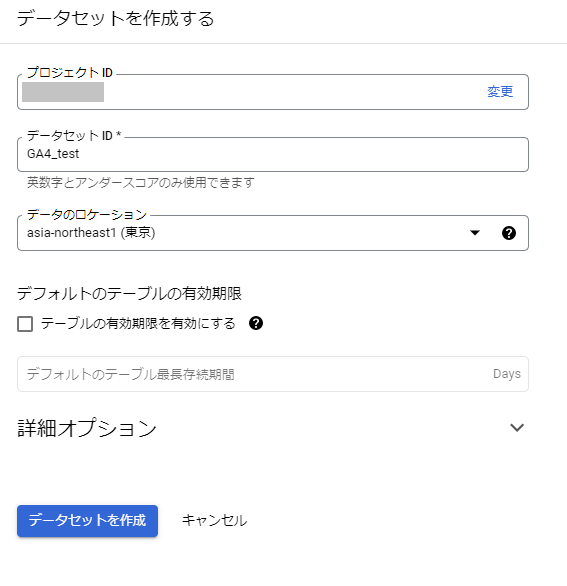Screen dimensions: 567x586
Task: Click the データセットを作成 button
Action: pos(87,521)
